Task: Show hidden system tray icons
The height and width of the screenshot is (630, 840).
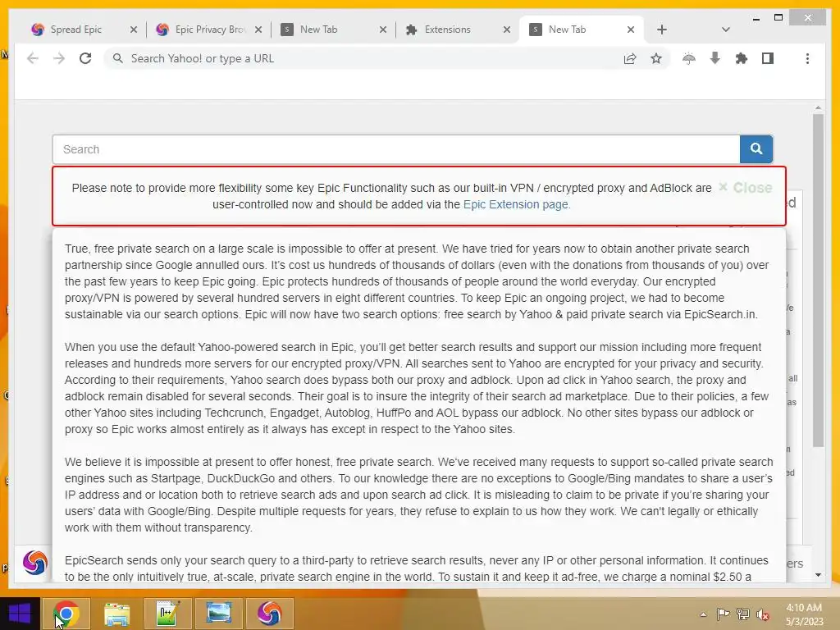Action: click(703, 614)
